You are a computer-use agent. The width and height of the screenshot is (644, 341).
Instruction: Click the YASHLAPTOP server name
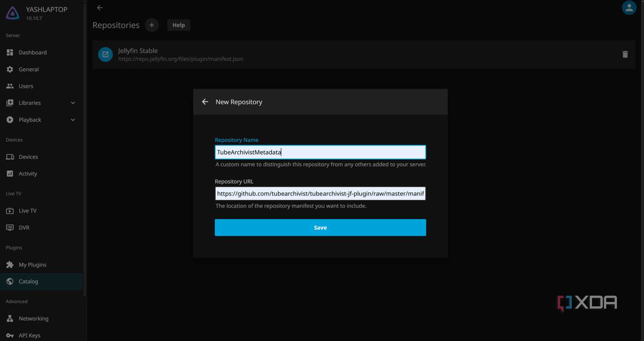click(46, 9)
